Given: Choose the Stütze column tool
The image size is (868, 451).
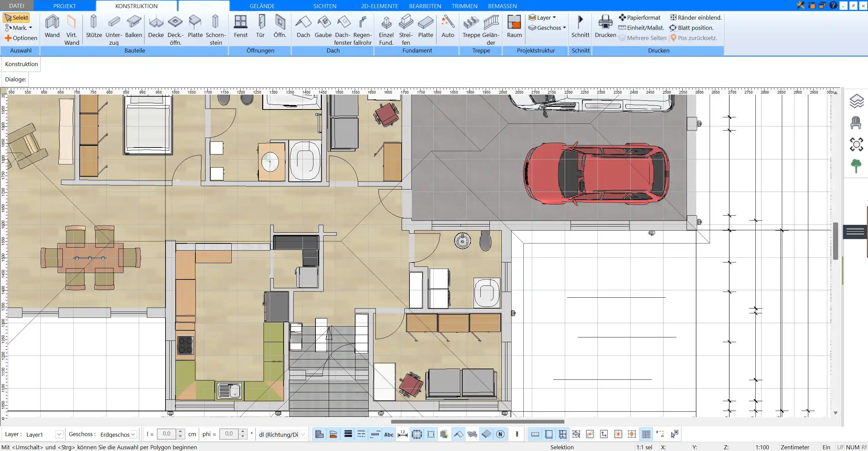Looking at the screenshot, I should (94, 26).
